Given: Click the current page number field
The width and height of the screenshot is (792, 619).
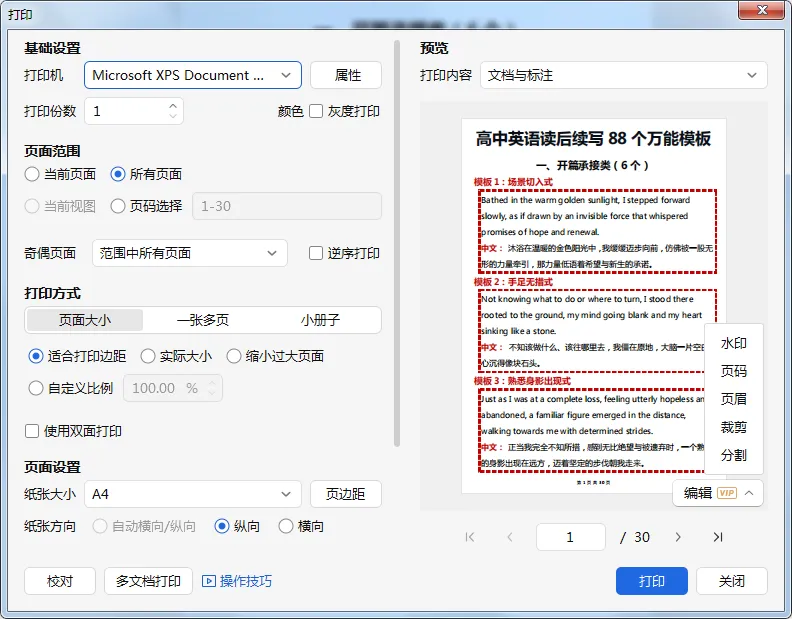Looking at the screenshot, I should click(x=571, y=537).
